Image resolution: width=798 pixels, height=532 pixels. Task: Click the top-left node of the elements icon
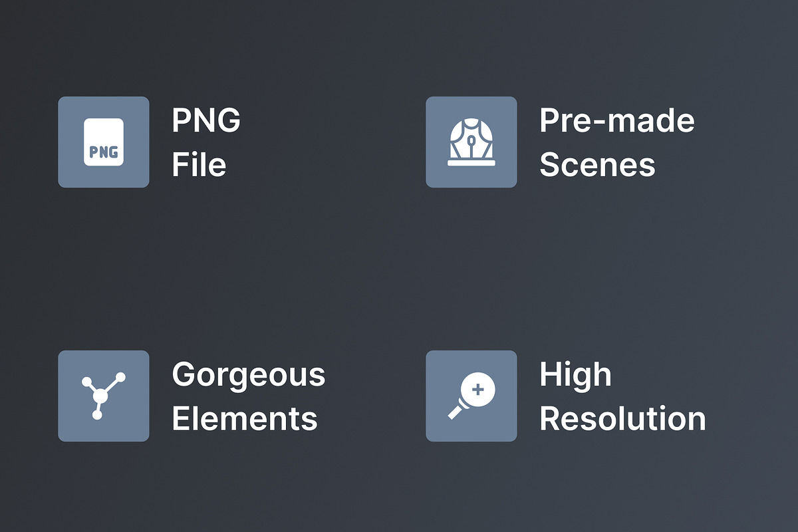(86, 382)
